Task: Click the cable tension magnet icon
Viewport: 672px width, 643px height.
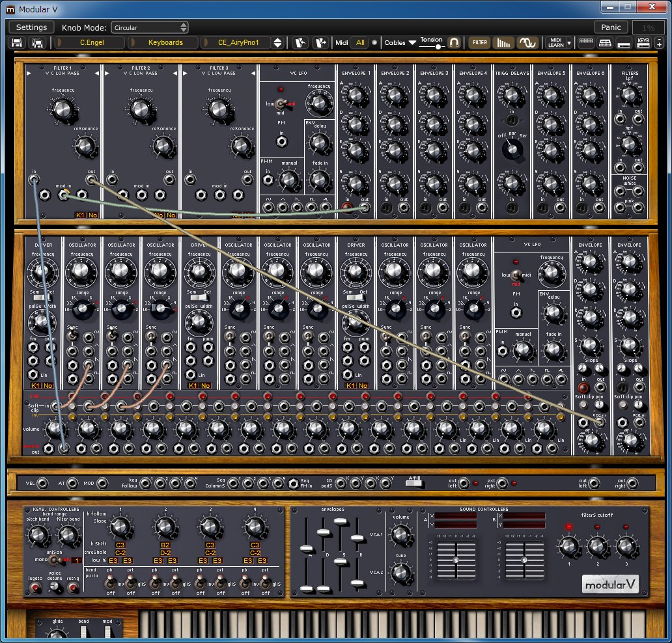Action: [453, 42]
